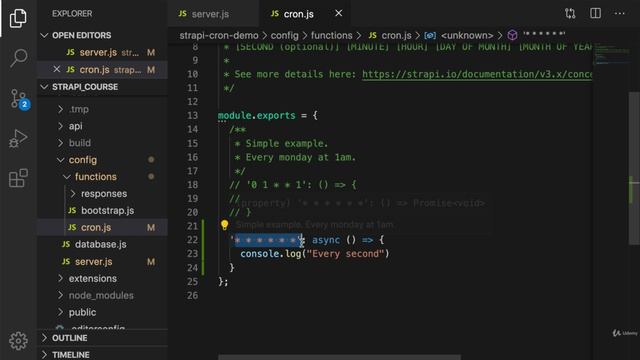The height and width of the screenshot is (360, 640).
Task: Click line number 13 in gutter
Action: pyautogui.click(x=192, y=116)
